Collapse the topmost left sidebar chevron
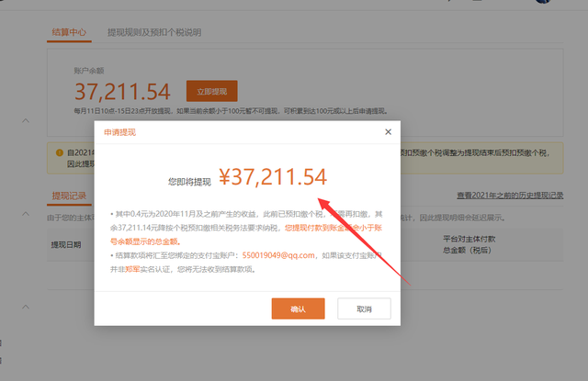 coord(26,121)
